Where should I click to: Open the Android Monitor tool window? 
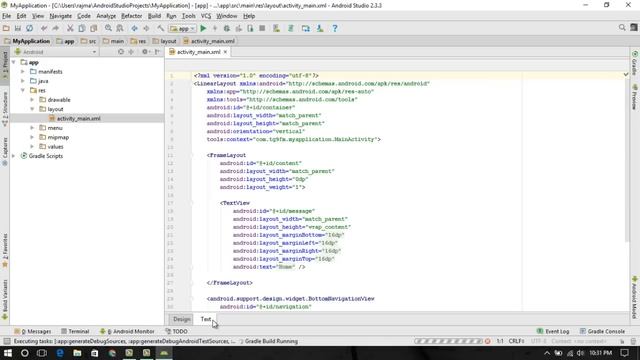[x=127, y=331]
